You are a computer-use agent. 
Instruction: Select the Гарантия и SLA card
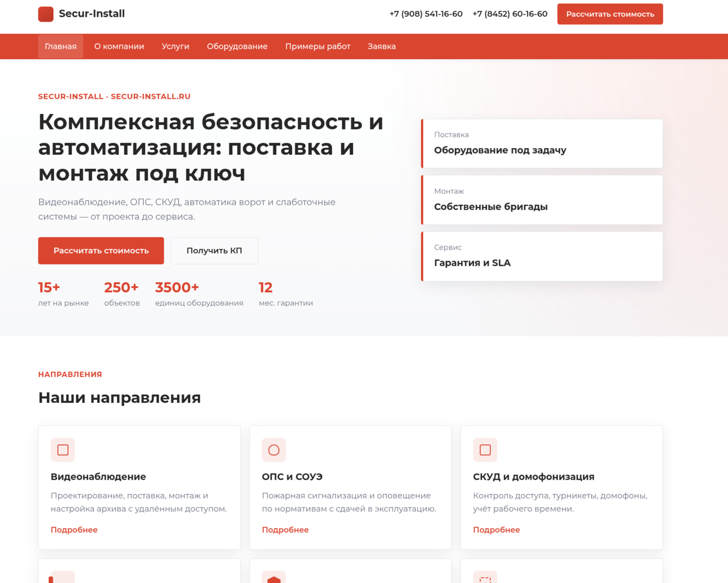[542, 256]
